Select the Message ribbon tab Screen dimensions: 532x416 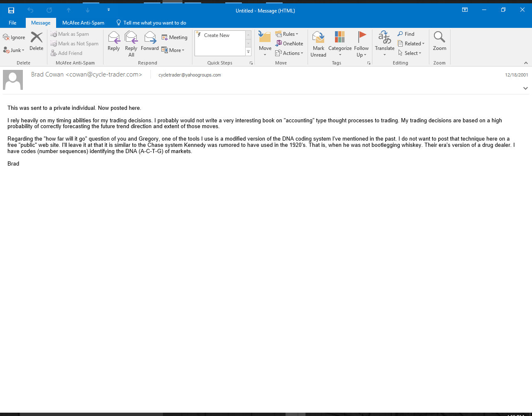click(41, 23)
